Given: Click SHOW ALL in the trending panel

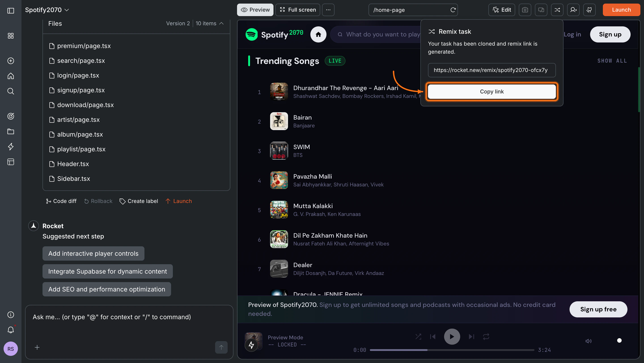Looking at the screenshot, I should click(x=612, y=60).
